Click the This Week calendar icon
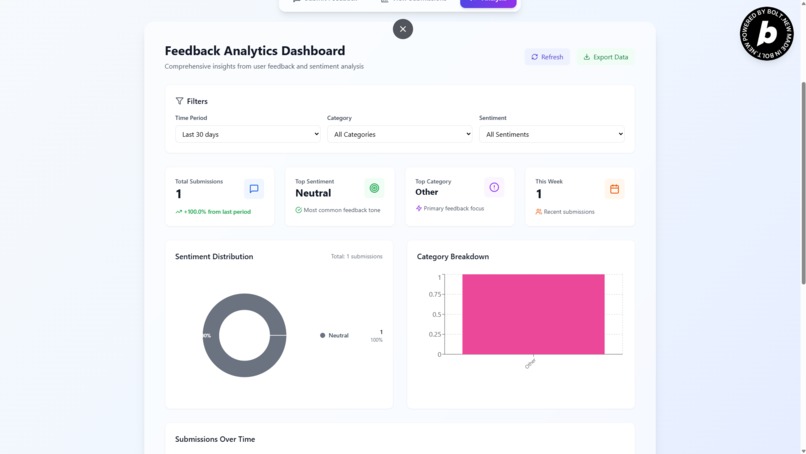 [x=614, y=189]
